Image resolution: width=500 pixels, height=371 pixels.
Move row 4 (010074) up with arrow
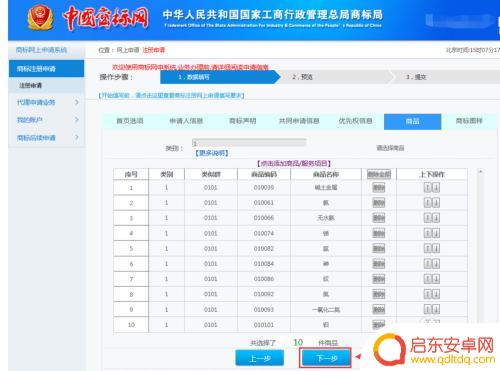point(428,233)
